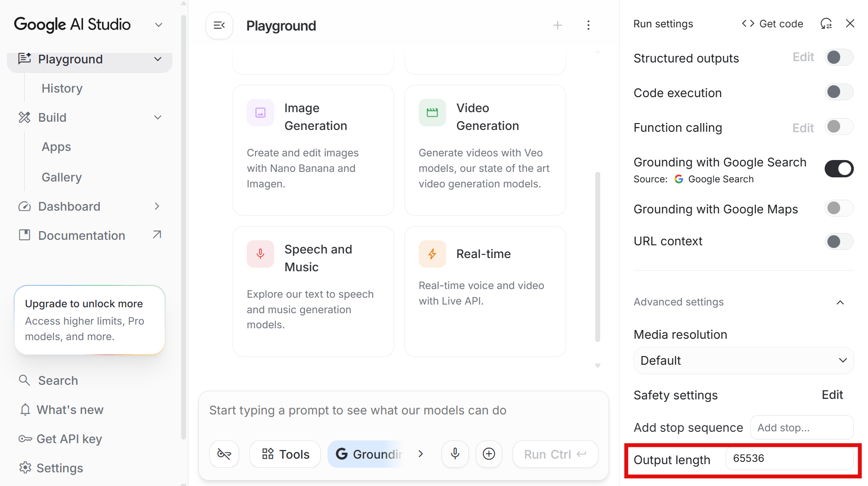Click the Image Generation card icon
Image resolution: width=868 pixels, height=486 pixels.
click(260, 113)
